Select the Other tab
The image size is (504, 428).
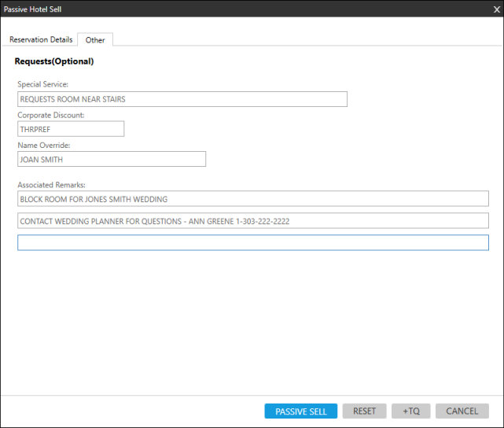tap(95, 40)
